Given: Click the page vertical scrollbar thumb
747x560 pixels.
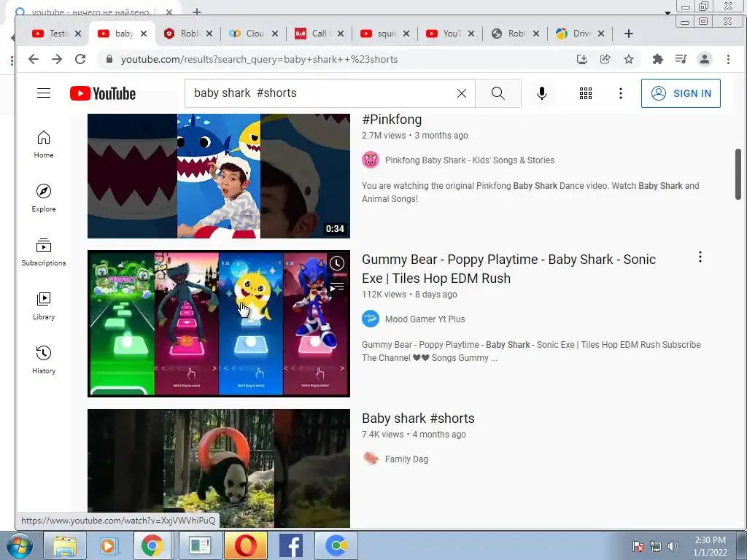Looking at the screenshot, I should coord(738,174).
